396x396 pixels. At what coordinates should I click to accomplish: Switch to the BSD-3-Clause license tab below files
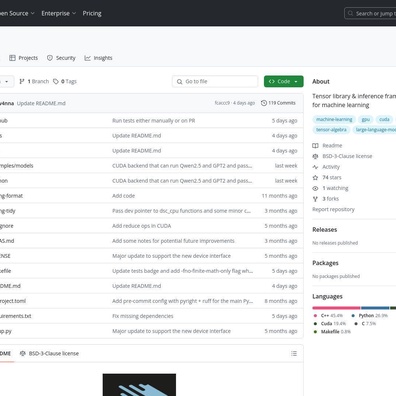click(x=49, y=353)
